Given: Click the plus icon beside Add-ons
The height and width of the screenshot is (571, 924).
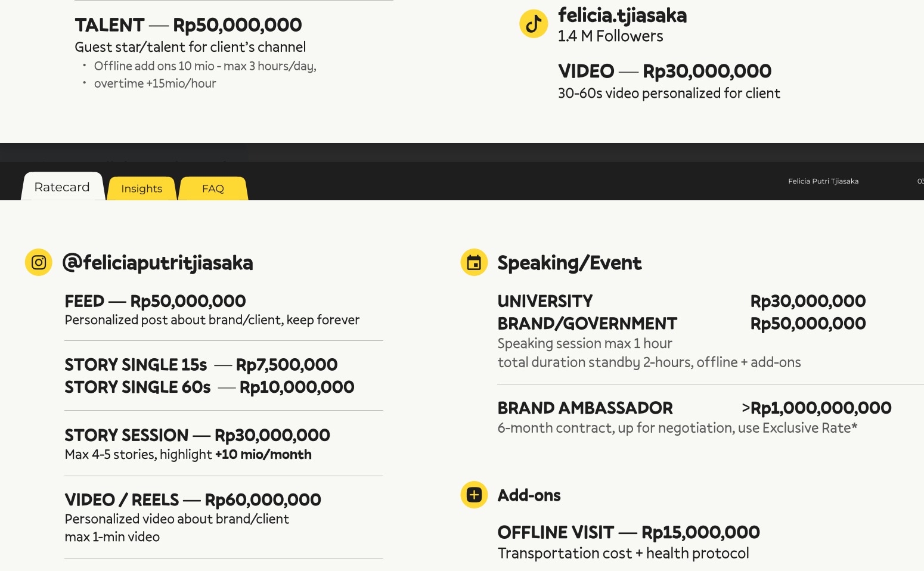Looking at the screenshot, I should pos(474,495).
